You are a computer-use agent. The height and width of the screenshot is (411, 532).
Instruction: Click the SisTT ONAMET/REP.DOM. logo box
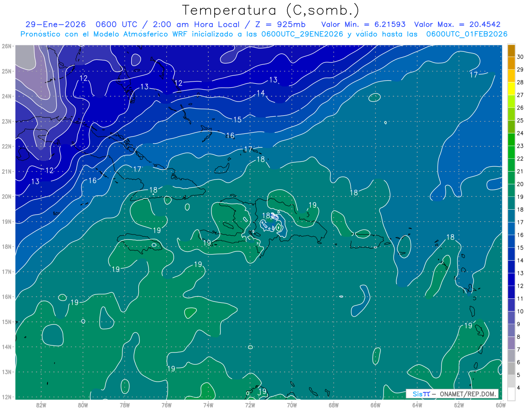[x=452, y=394]
